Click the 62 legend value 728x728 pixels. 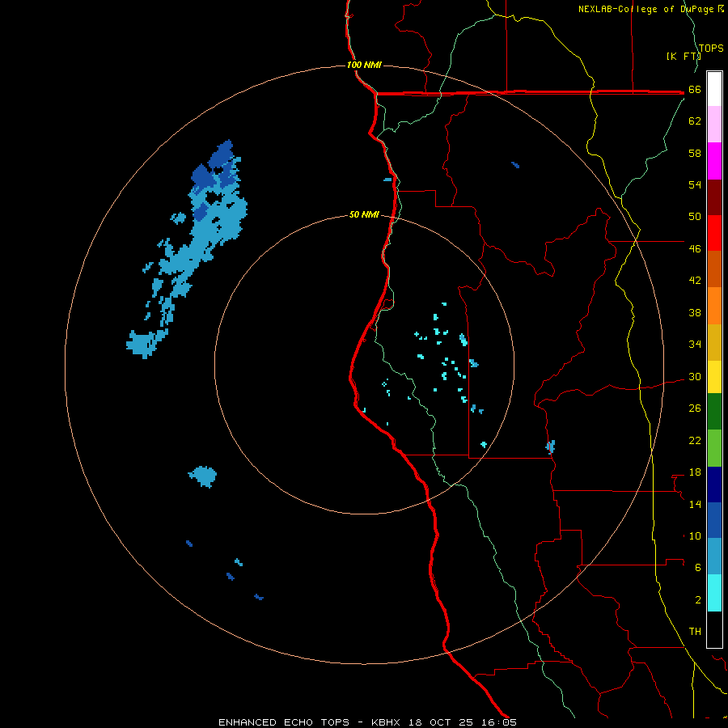pyautogui.click(x=695, y=121)
